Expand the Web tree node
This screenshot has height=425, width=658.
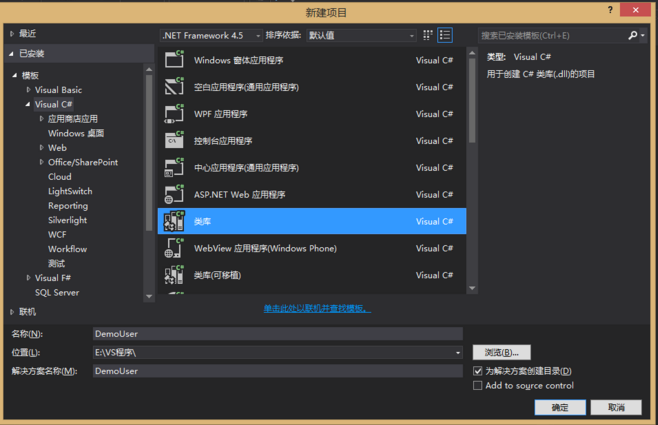click(42, 148)
